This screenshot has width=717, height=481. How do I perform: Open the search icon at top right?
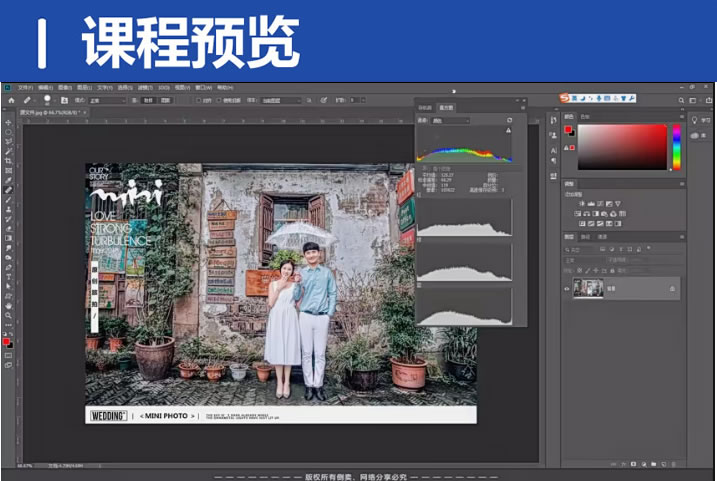(681, 100)
